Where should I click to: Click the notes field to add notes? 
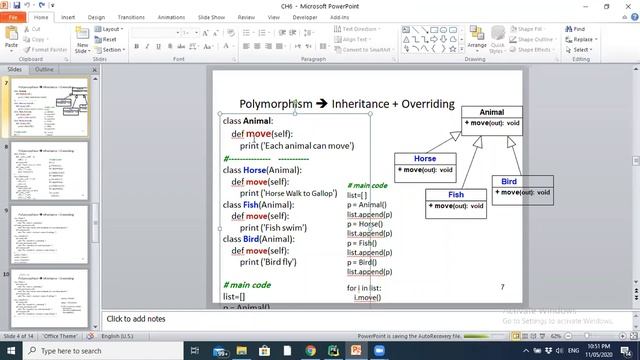tap(367, 319)
